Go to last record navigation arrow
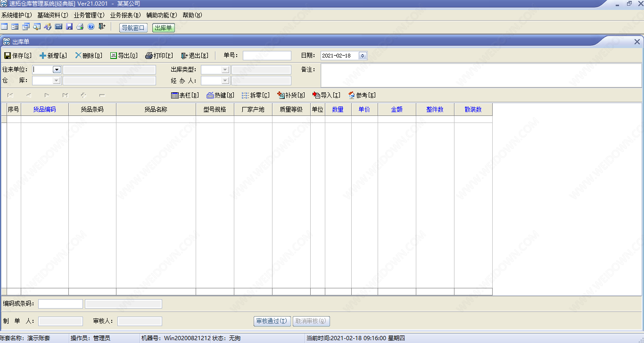644x343 pixels. click(65, 95)
